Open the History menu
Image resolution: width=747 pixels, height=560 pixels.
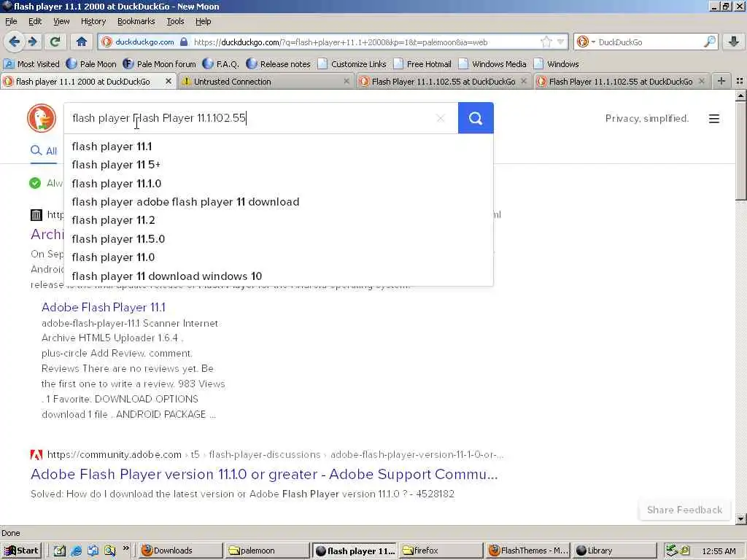tap(93, 21)
